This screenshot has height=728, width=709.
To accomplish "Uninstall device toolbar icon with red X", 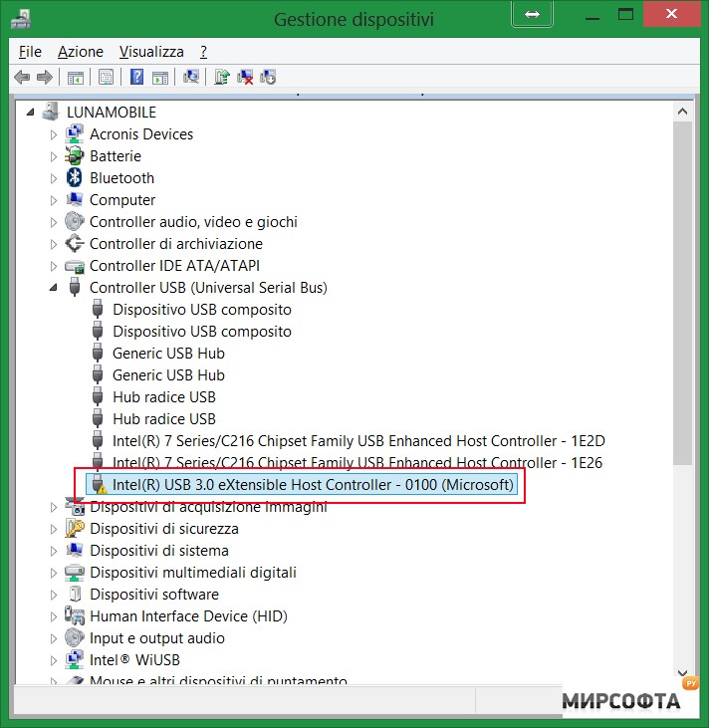I will tap(245, 77).
